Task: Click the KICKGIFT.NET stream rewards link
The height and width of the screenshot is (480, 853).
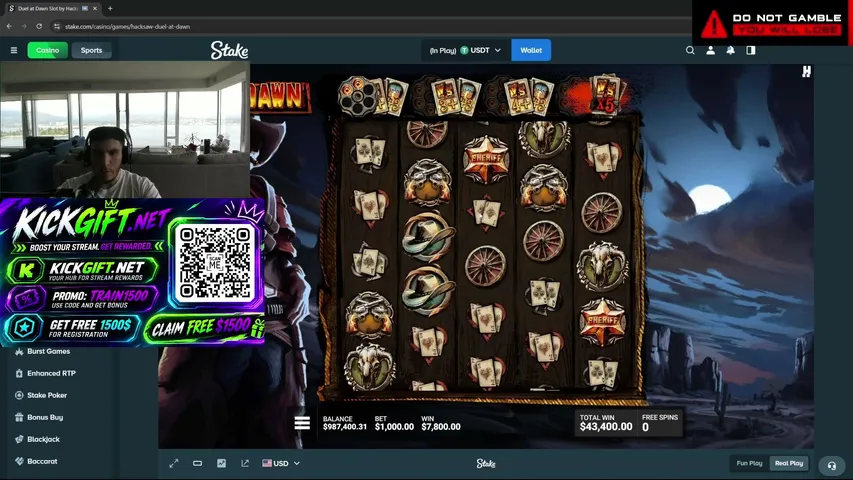Action: point(82,270)
